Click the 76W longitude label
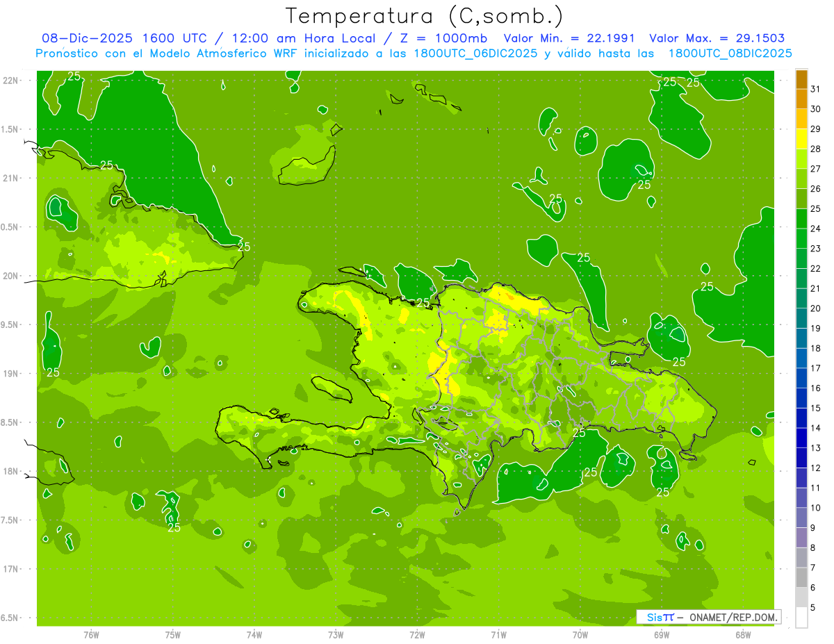Screen dimensions: 834x644 click(91, 634)
